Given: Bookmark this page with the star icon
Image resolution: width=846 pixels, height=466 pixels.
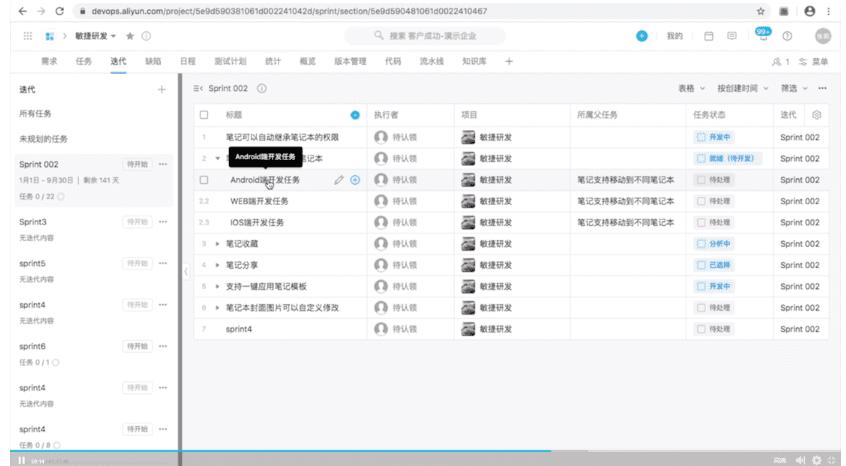Looking at the screenshot, I should pyautogui.click(x=760, y=11).
